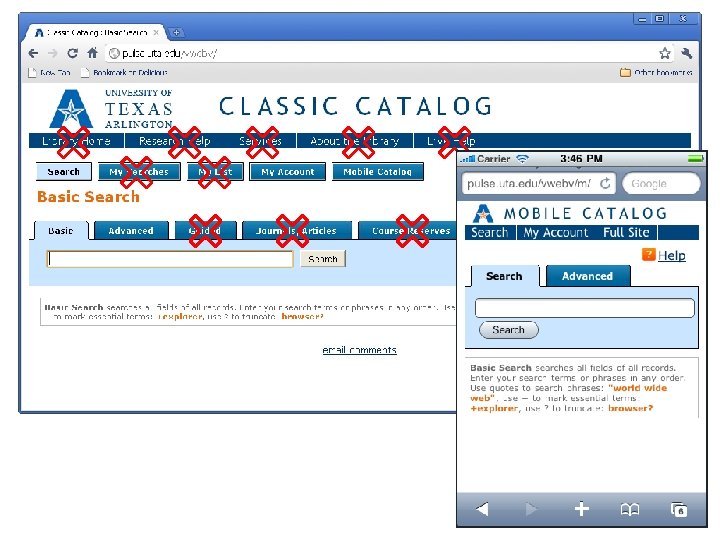720x540 pixels.
Task: Open the Services navigation item
Action: click(260, 141)
